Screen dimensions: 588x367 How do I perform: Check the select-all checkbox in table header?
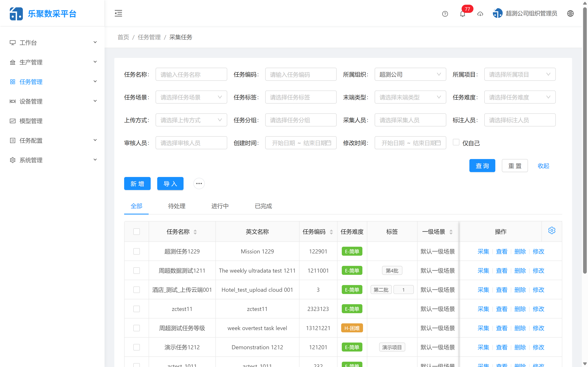click(136, 232)
